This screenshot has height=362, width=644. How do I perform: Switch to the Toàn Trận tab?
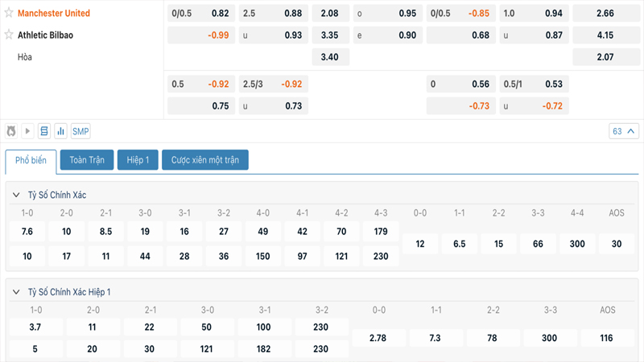click(x=87, y=160)
